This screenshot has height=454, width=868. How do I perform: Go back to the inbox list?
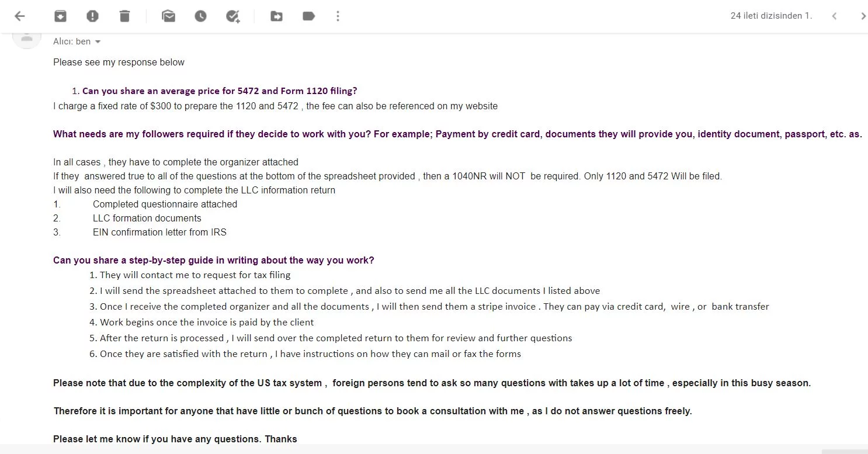click(19, 16)
